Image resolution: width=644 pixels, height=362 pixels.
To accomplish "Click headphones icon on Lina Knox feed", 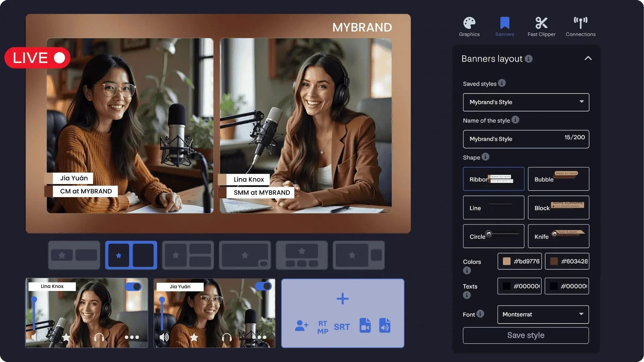I will pyautogui.click(x=99, y=337).
